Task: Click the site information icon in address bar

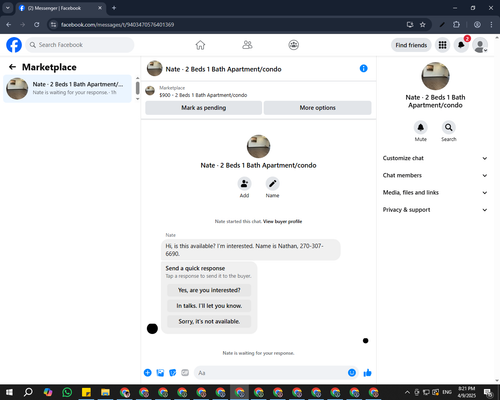Action: tap(53, 25)
